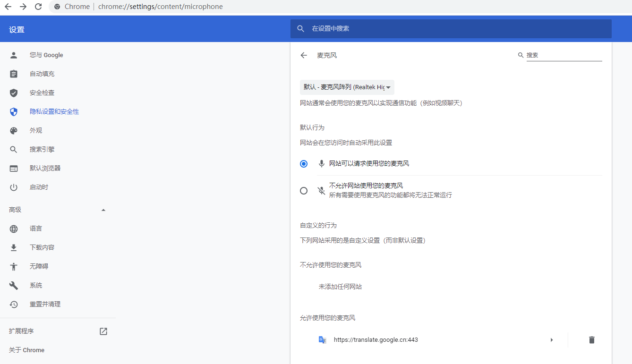Viewport: 632px width, 364px height.
Task: Delete translate.google.cn with the trash icon
Action: 591,340
